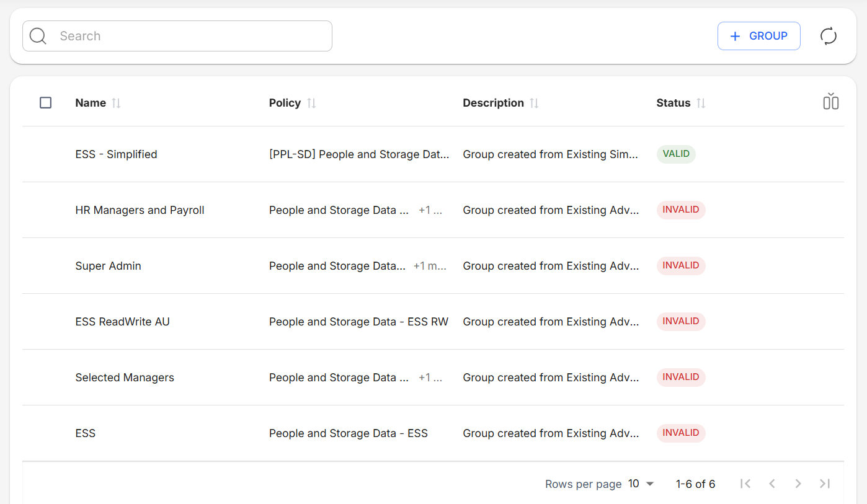Sort by Name column arrows
The height and width of the screenshot is (504, 867).
[x=116, y=103]
